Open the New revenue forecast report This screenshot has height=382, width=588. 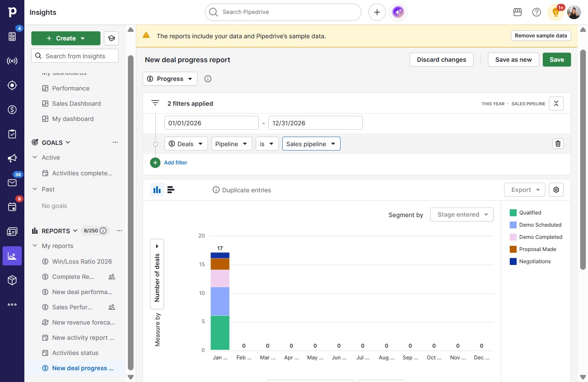coord(84,322)
